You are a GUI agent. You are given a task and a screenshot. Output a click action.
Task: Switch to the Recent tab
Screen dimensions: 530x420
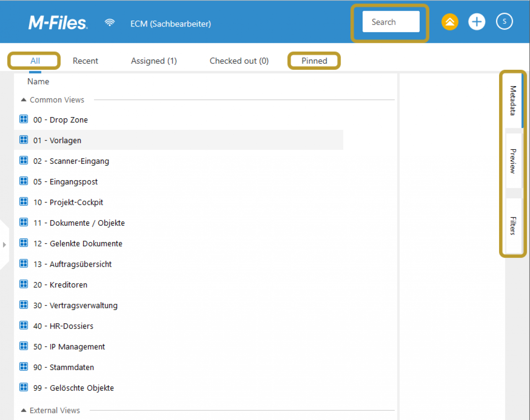pos(85,61)
